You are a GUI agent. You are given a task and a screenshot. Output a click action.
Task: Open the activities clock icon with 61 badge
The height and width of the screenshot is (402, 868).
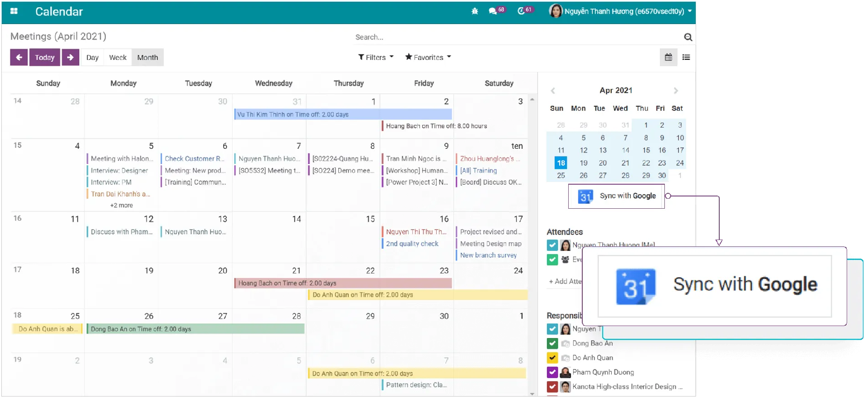point(521,11)
